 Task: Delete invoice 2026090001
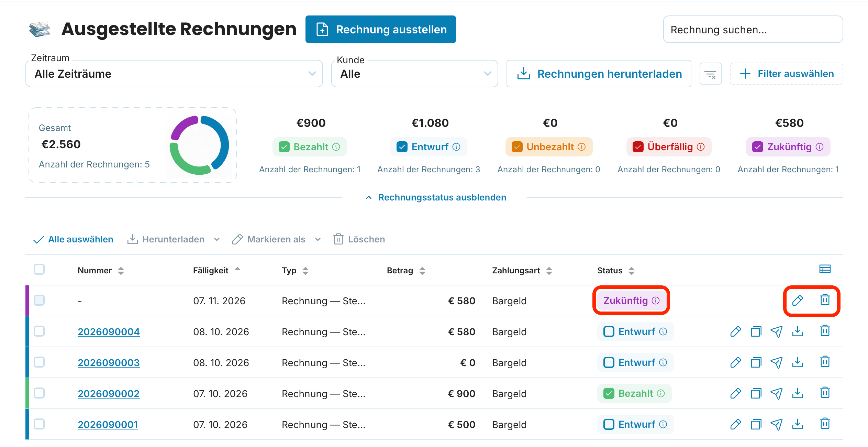coord(825,424)
